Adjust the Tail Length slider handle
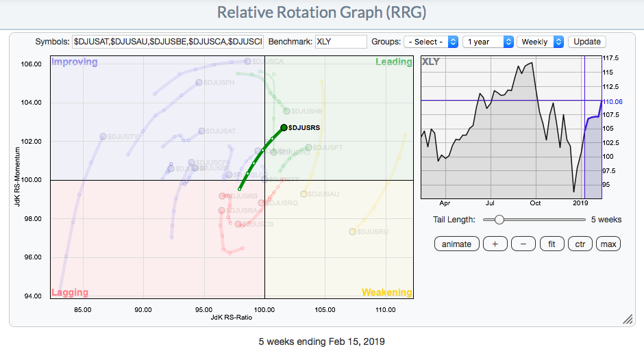Viewport: 644px width, 349px height. (x=499, y=220)
